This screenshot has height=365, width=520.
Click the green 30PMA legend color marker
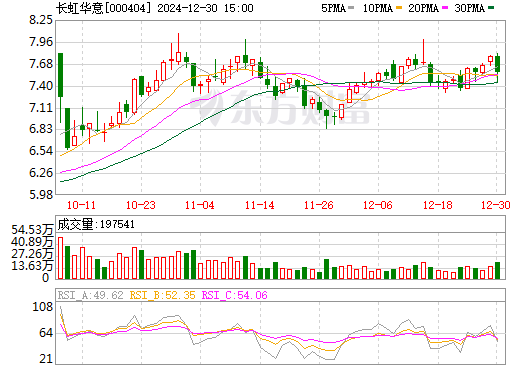coord(491,8)
